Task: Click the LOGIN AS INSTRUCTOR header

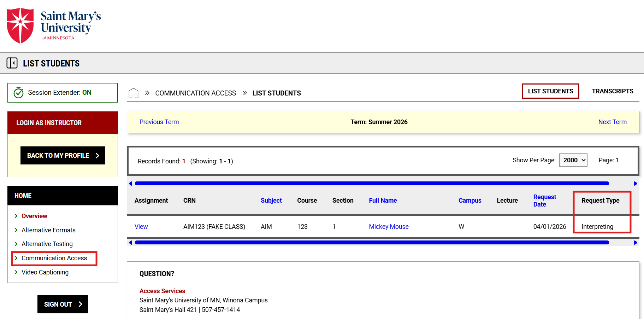Action: (x=63, y=123)
